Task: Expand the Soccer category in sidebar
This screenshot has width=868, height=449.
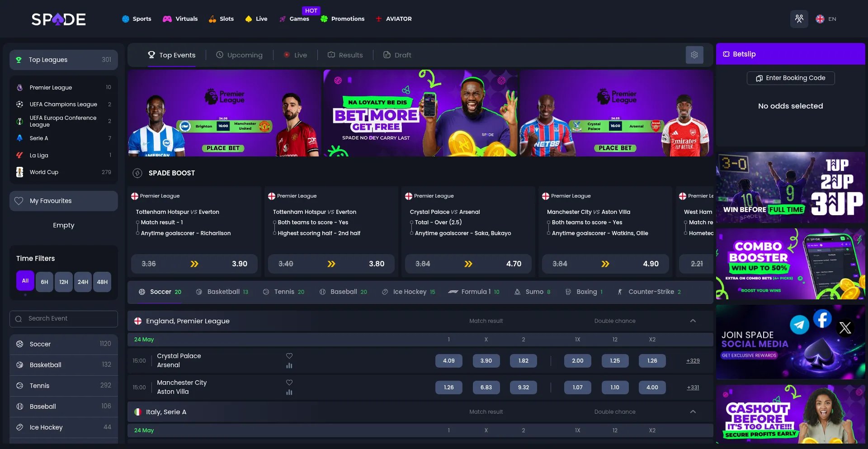Action: pyautogui.click(x=64, y=344)
